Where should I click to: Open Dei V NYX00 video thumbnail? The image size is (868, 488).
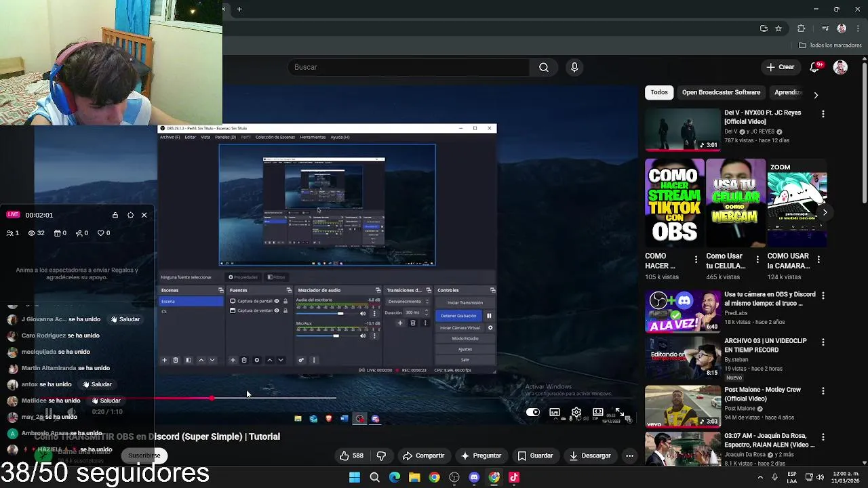pos(682,129)
